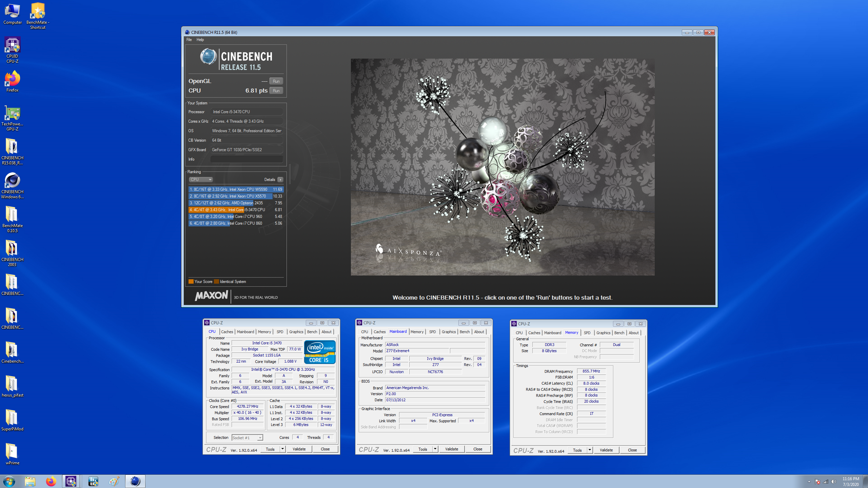Open Tools dropdown arrow in right CPU-Z window
Viewport: 868px width, 488px height.
pyautogui.click(x=589, y=450)
